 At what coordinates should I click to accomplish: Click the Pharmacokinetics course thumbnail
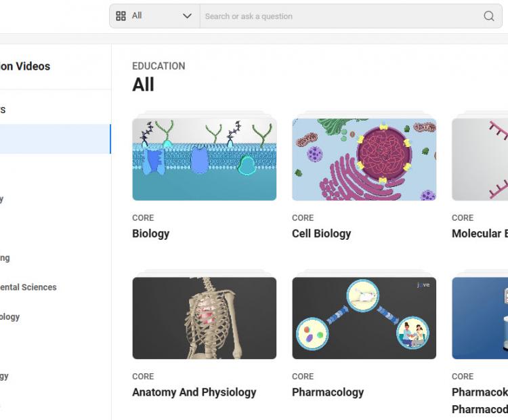point(480,318)
